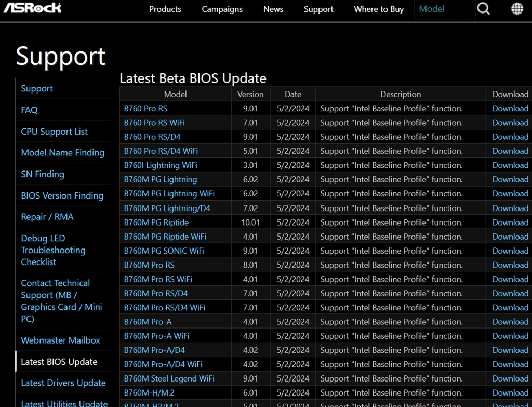The image size is (532, 407).
Task: Open Debug LED Troubleshooting Checklist
Action: (53, 250)
